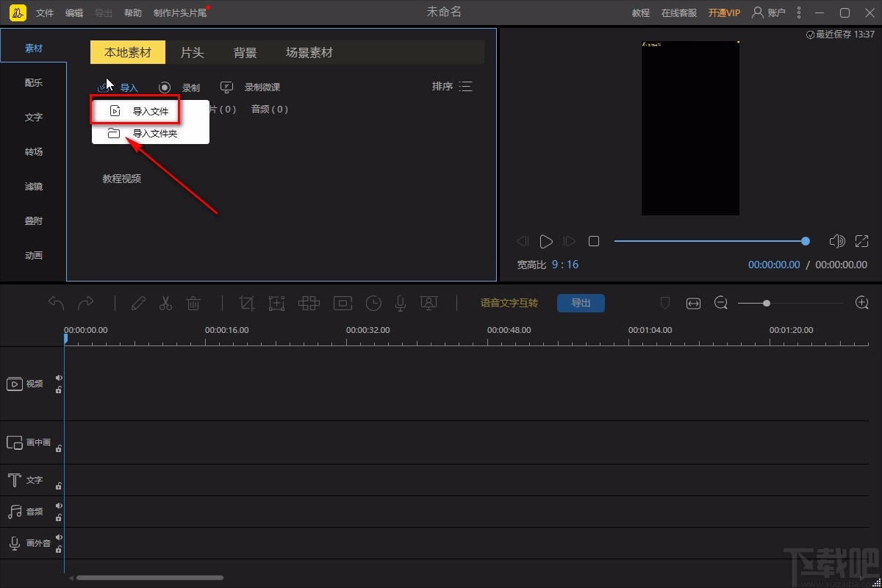
Task: Switch to the 场景素材 tab
Action: tap(309, 53)
